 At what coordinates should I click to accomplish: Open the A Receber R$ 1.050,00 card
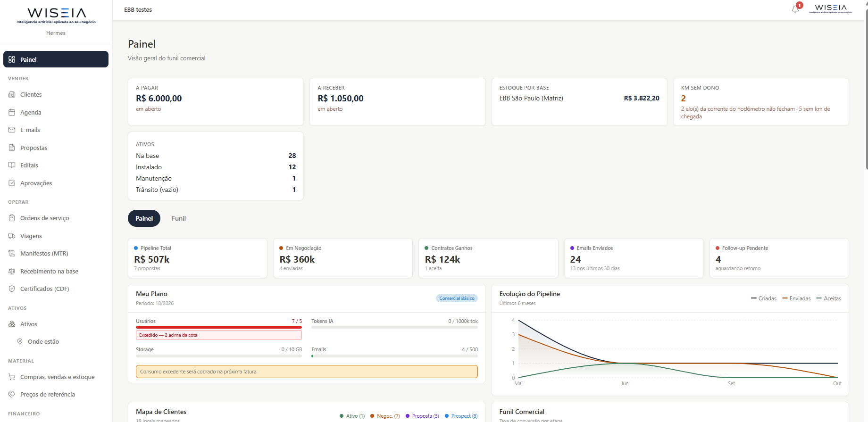397,102
